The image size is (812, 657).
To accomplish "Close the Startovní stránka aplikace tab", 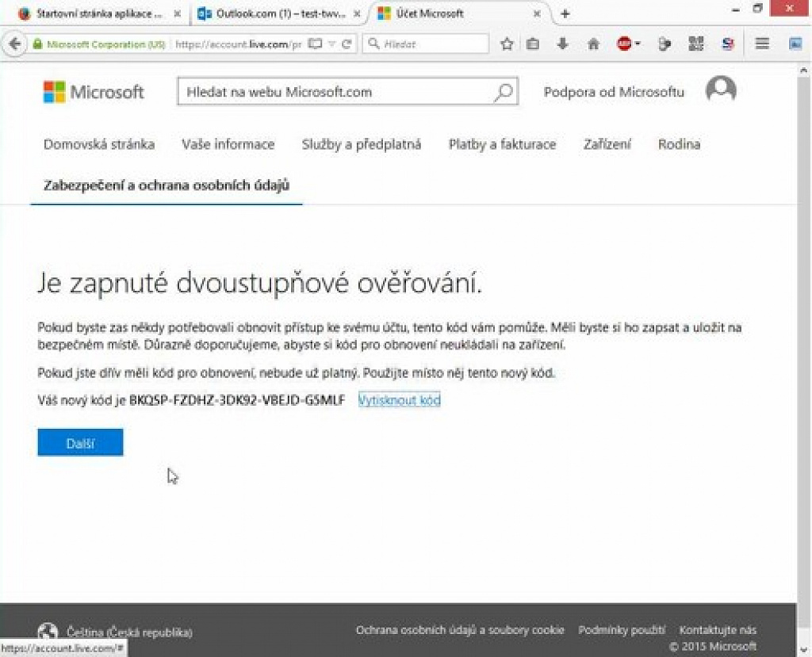I will [177, 14].
